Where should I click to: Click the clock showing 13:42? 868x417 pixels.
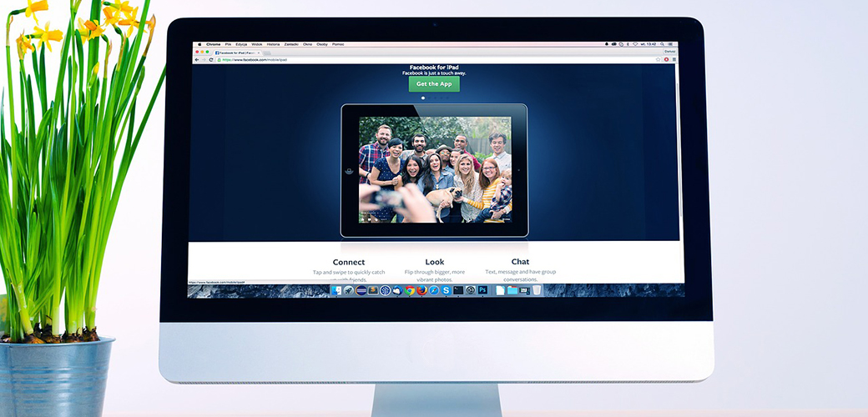click(648, 44)
